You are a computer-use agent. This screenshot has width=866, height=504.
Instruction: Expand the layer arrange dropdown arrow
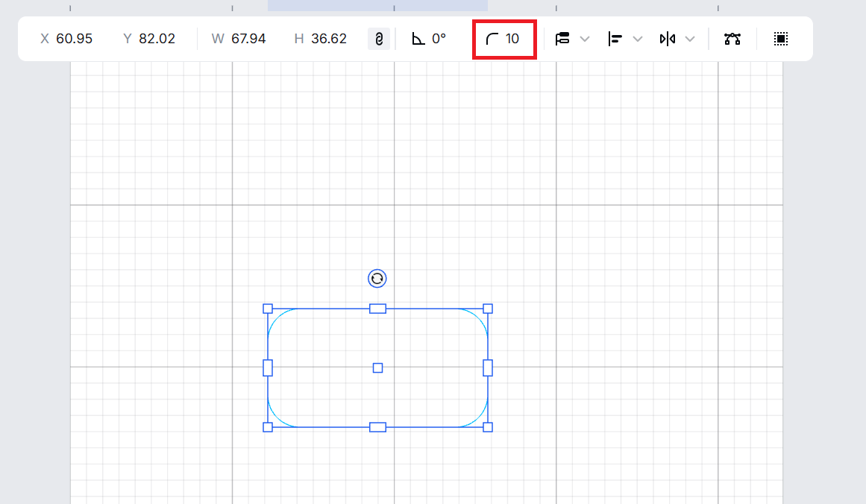coord(585,39)
